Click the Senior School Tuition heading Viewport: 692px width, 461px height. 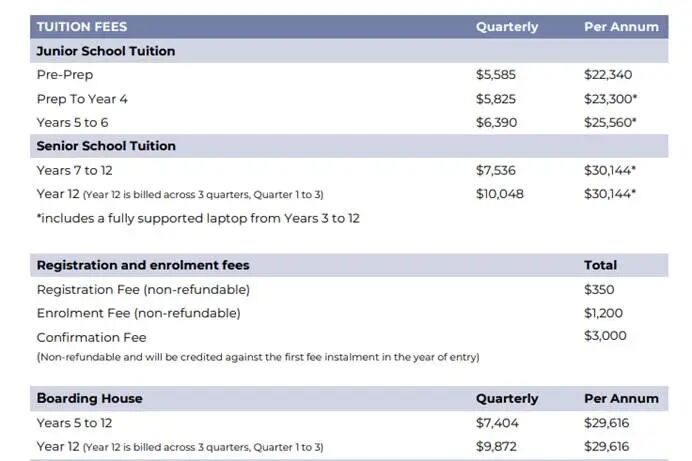point(106,146)
